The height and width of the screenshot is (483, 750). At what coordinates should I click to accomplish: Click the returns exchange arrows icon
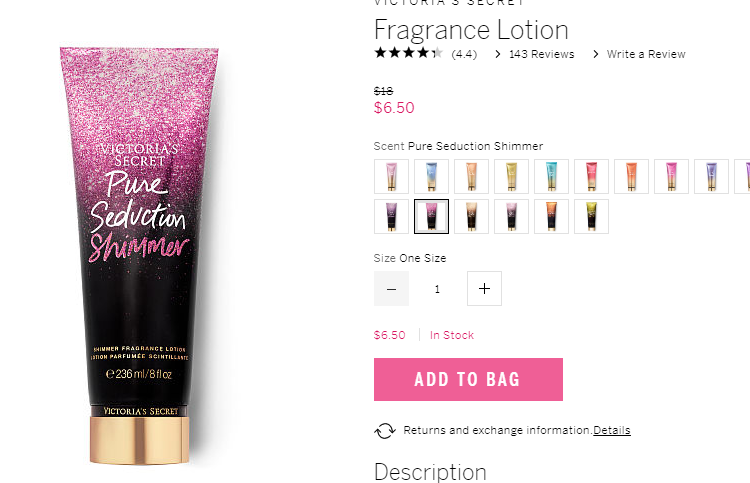[x=385, y=430]
